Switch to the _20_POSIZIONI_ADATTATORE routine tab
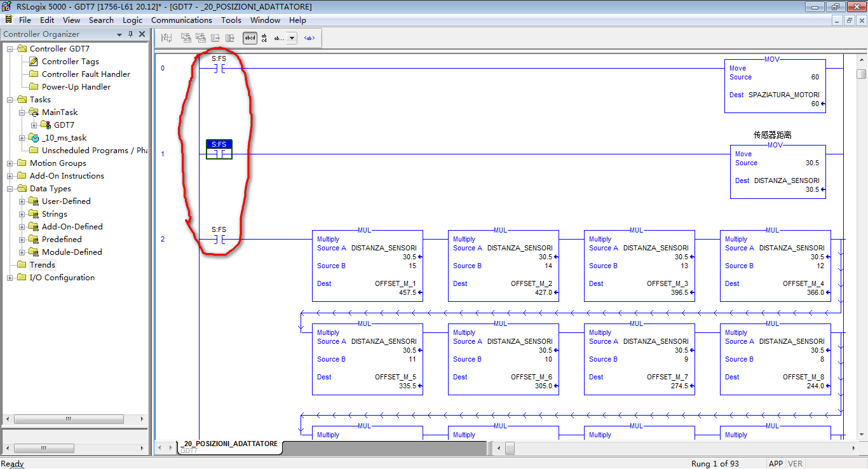This screenshot has height=469, width=868. pos(229,444)
